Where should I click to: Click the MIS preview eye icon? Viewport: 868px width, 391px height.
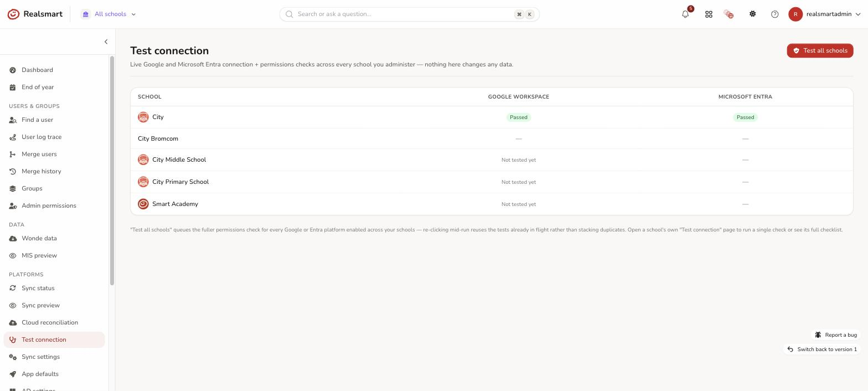[x=13, y=255]
